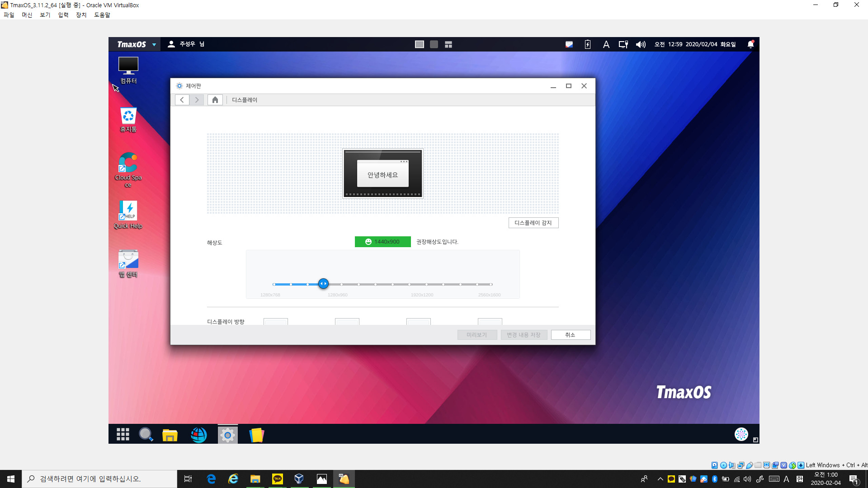This screenshot has width=868, height=488.
Task: Go back with the left arrow button
Action: (x=182, y=100)
